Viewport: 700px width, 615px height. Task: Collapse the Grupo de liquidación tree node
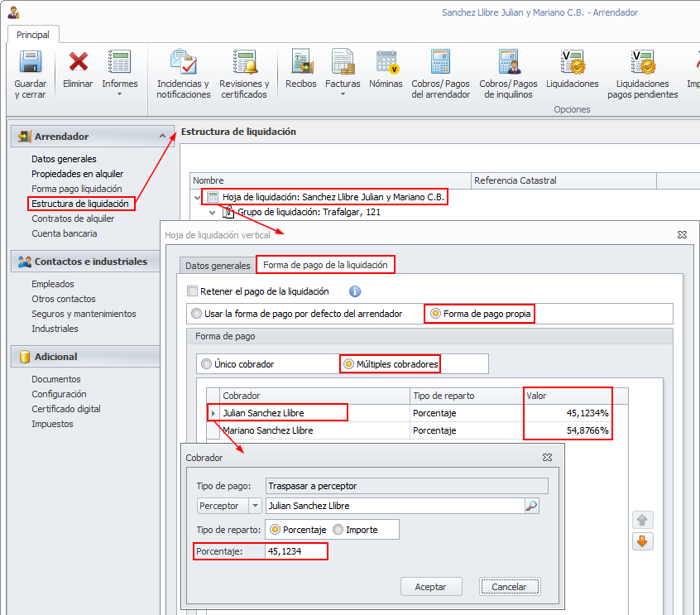pyautogui.click(x=213, y=213)
